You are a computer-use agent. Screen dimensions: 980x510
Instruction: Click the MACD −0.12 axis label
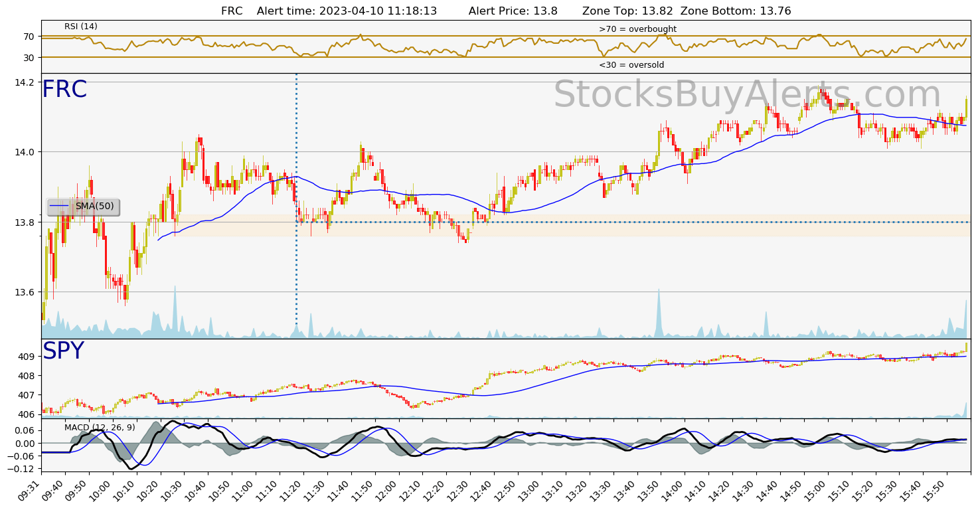click(21, 469)
